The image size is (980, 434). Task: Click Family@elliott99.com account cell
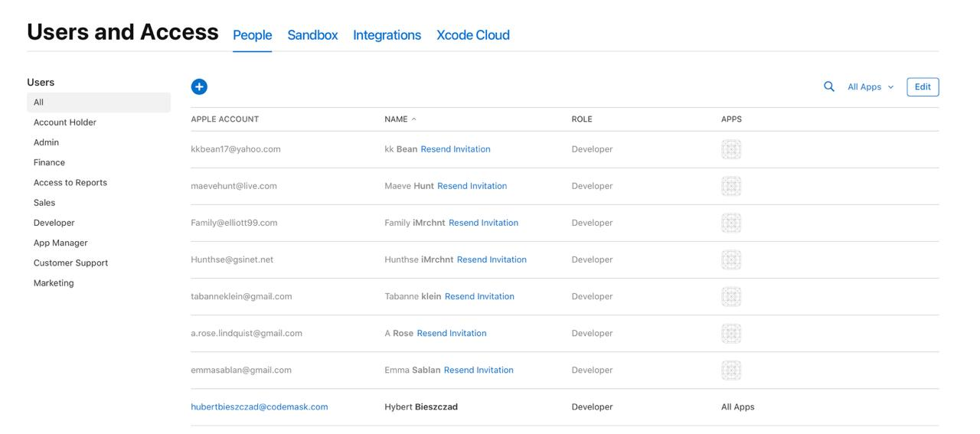click(234, 223)
